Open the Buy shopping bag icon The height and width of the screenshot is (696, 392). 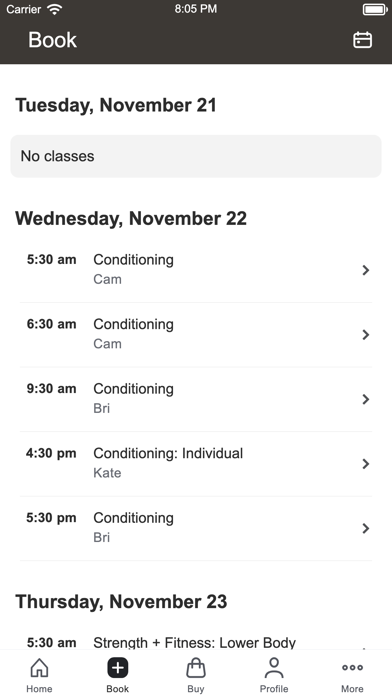pos(196,668)
